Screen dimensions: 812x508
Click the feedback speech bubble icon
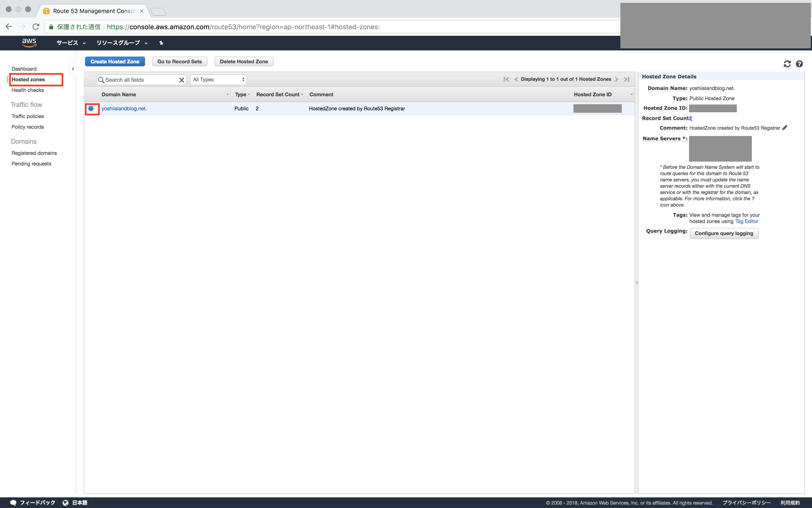click(x=13, y=503)
